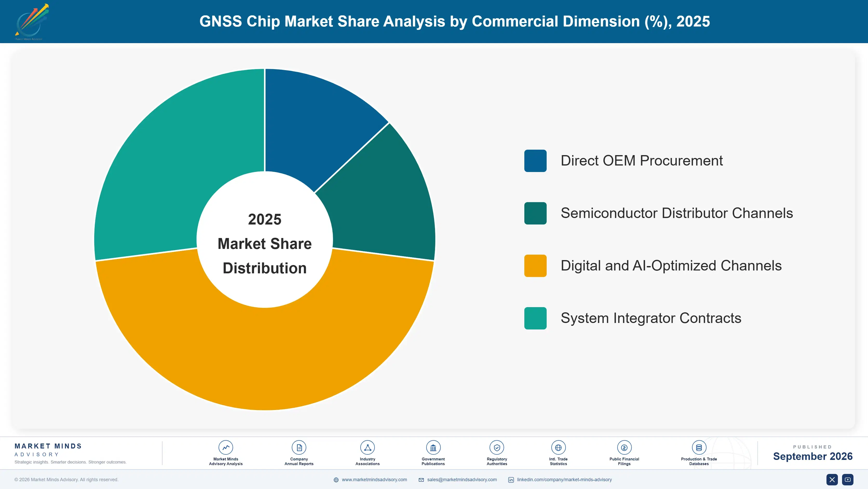Click the Semiconductor Distributor Channels dark green swatch
Screen dimensions: 868x489
(535, 213)
